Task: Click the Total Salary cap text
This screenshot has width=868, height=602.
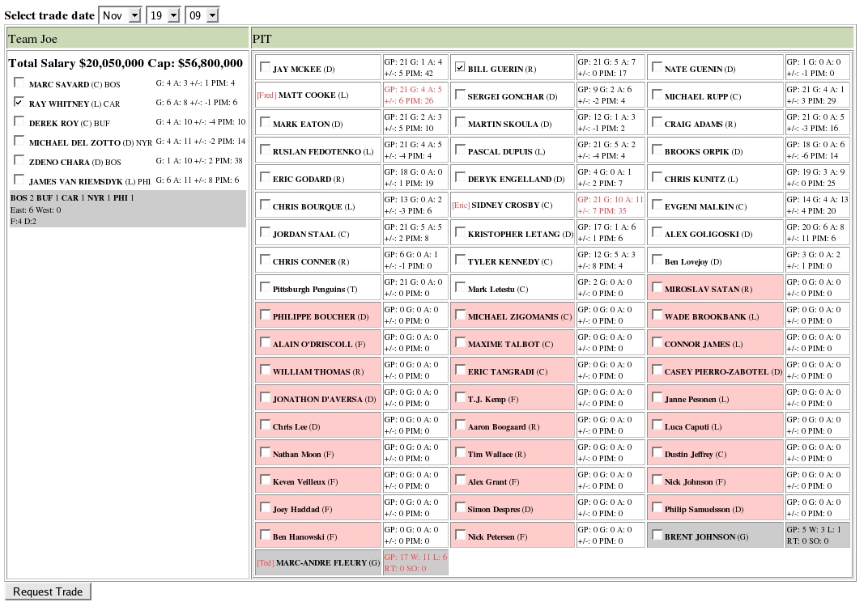Action: tap(126, 63)
